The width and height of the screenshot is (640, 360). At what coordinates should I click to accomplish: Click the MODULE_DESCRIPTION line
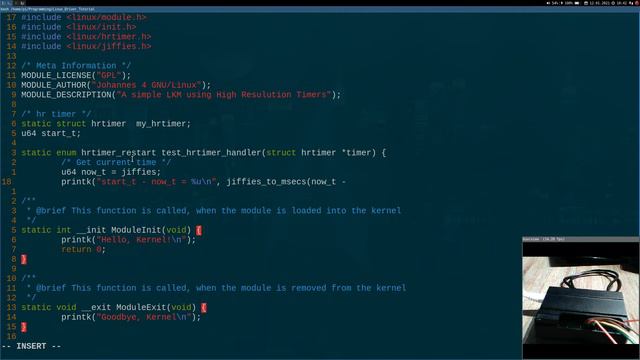coord(181,95)
